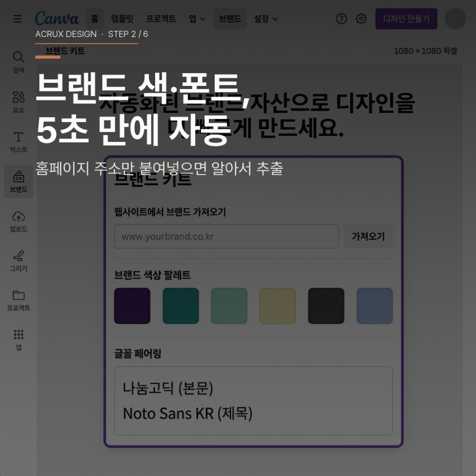Pick the dark purple palette swatch
Screen dimensions: 476x476
132,306
